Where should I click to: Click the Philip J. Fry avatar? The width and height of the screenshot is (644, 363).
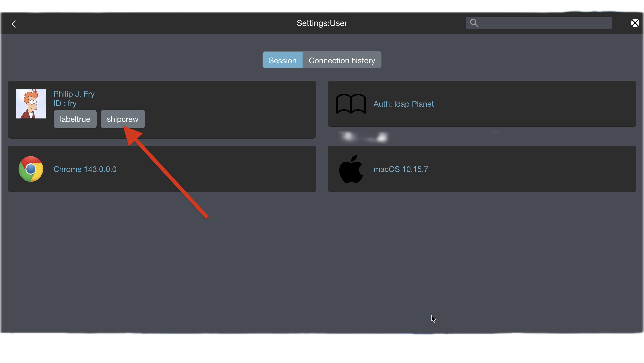coord(31,104)
